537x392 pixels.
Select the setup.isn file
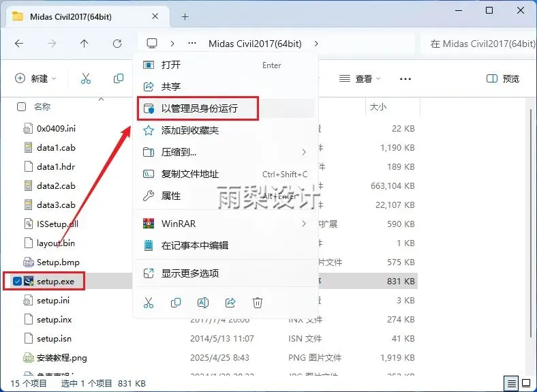(x=54, y=339)
